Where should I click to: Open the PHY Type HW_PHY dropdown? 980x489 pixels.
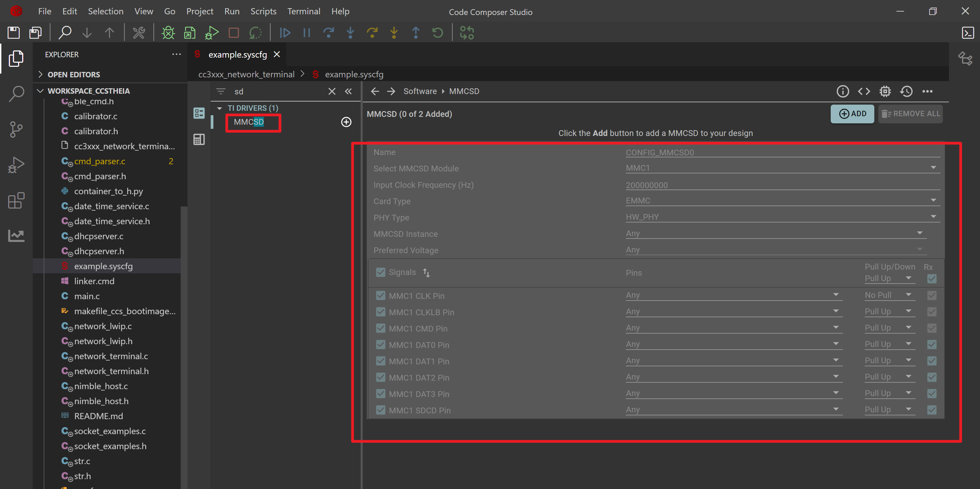[783, 217]
